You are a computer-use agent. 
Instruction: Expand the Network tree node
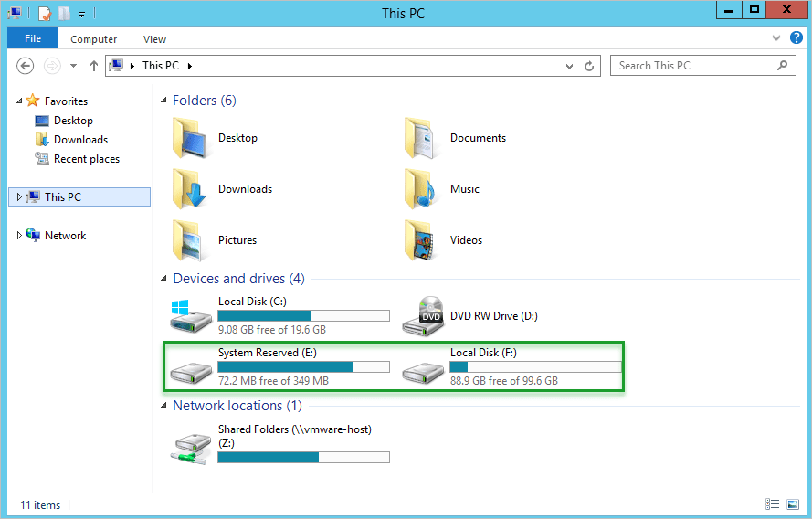click(x=19, y=236)
